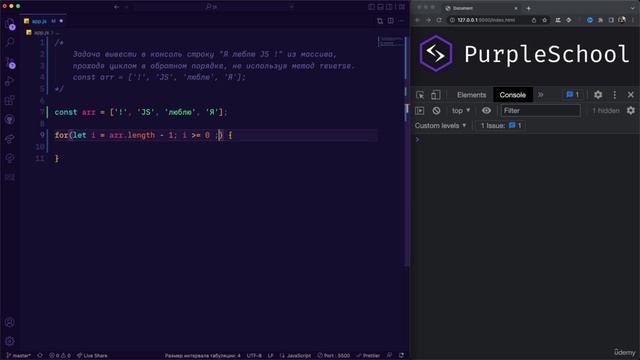Image resolution: width=640 pixels, height=360 pixels.
Task: Click the const arr declaration on line 7
Action: point(141,112)
